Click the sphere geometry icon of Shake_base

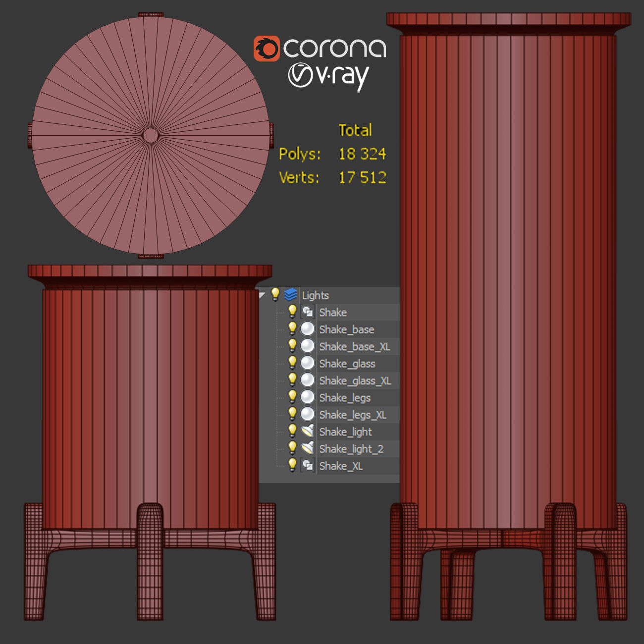click(308, 329)
